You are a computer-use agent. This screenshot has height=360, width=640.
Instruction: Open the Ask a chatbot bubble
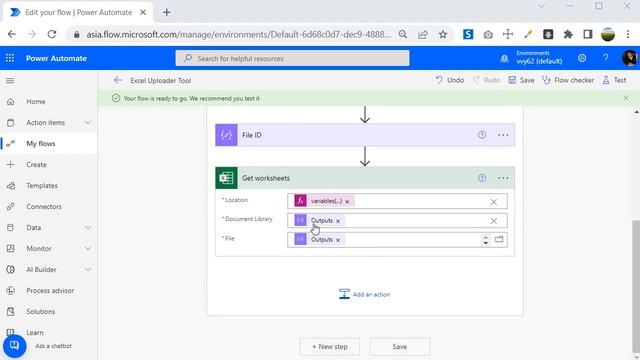tap(15, 346)
